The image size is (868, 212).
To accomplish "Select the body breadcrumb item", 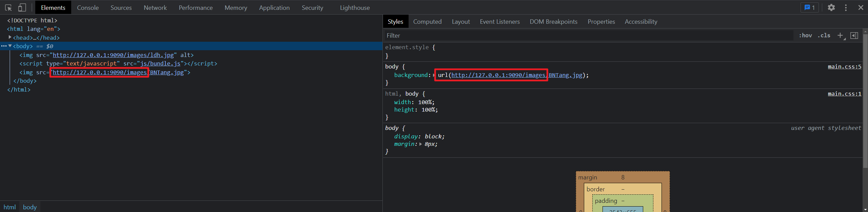I will pos(30,207).
